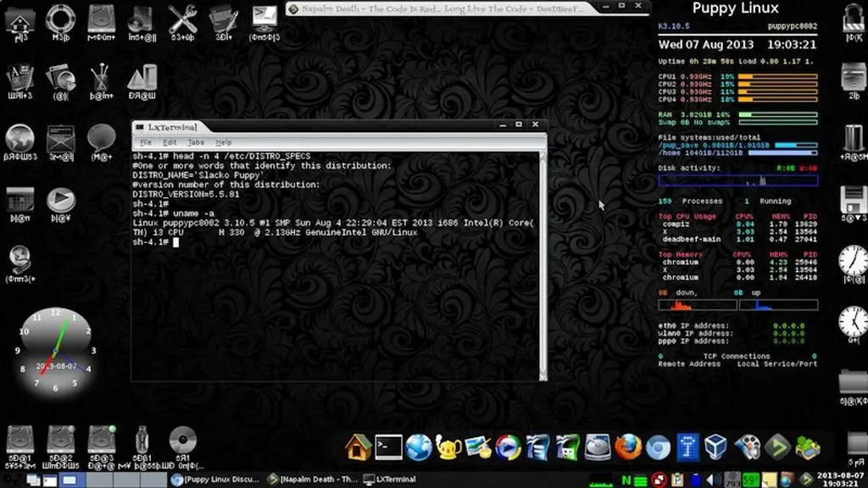This screenshot has width=868, height=488.
Task: Launch the picture painting icon in dock
Action: click(478, 447)
